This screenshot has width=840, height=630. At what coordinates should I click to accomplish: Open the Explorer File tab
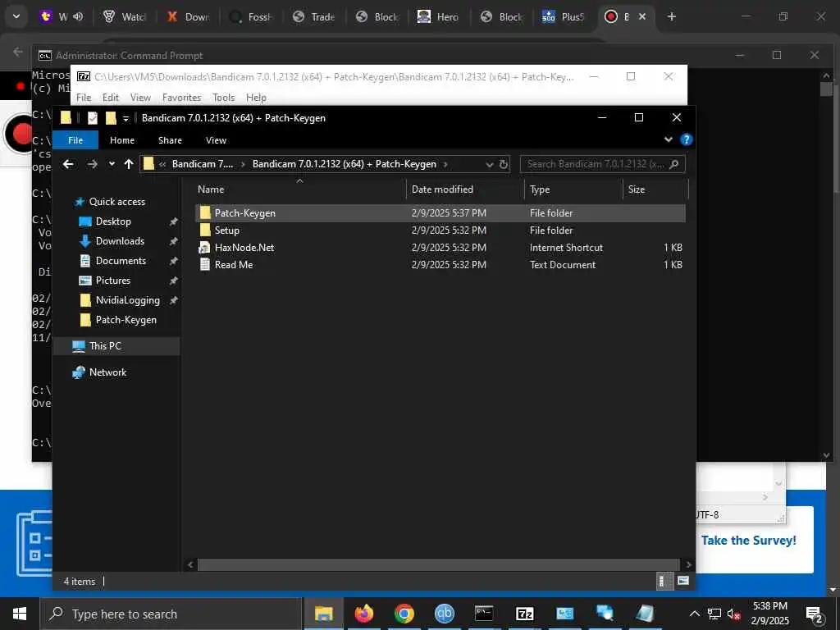(x=75, y=139)
